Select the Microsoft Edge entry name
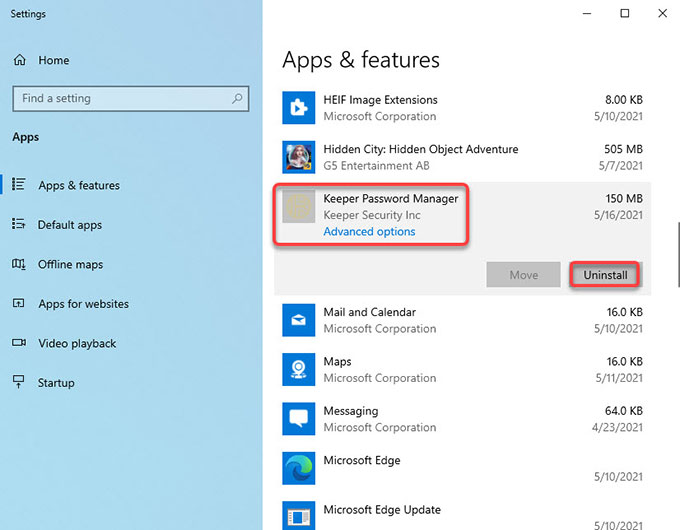 (x=362, y=461)
